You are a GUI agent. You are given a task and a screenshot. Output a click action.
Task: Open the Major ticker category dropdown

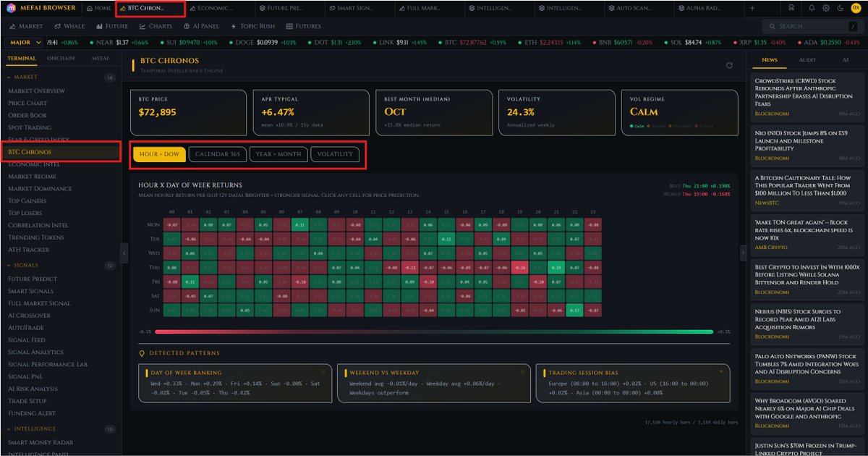pyautogui.click(x=24, y=43)
